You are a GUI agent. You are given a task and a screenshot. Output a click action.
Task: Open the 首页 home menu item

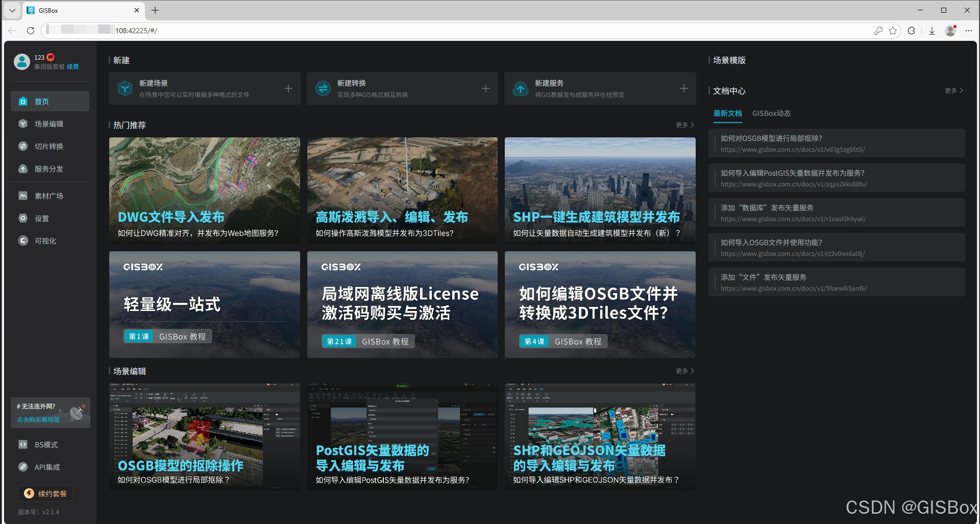(50, 101)
